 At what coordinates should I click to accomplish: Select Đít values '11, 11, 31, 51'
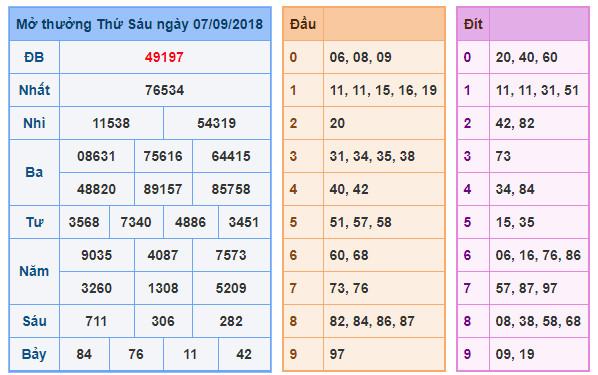pyautogui.click(x=537, y=90)
